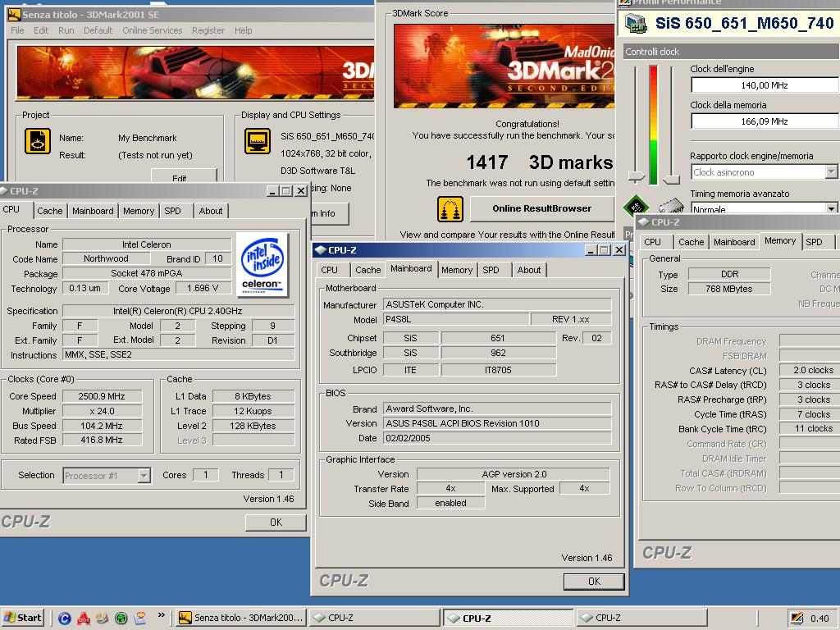Click the Clock dell'engine value field
This screenshot has height=630, width=840.
coord(765,85)
